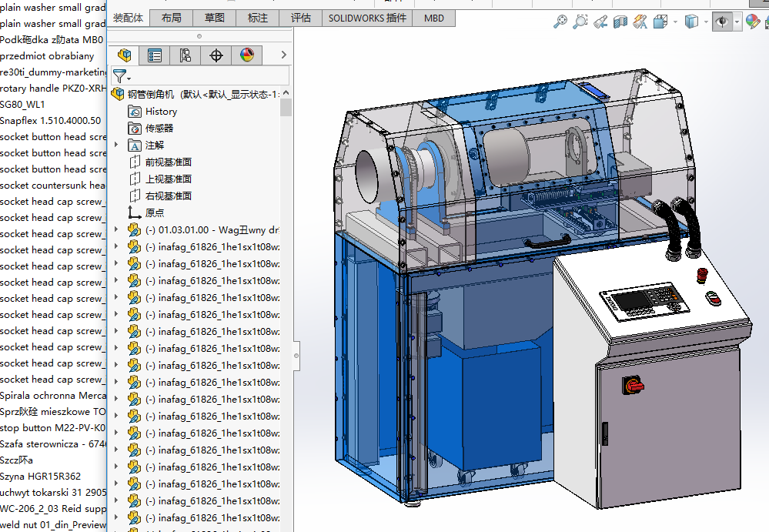Click the Edit Appearance icon
This screenshot has height=532, width=769.
point(751,22)
